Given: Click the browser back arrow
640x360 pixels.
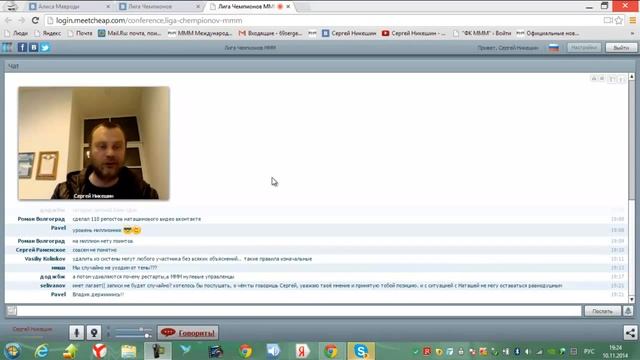Looking at the screenshot, I should click(x=8, y=20).
